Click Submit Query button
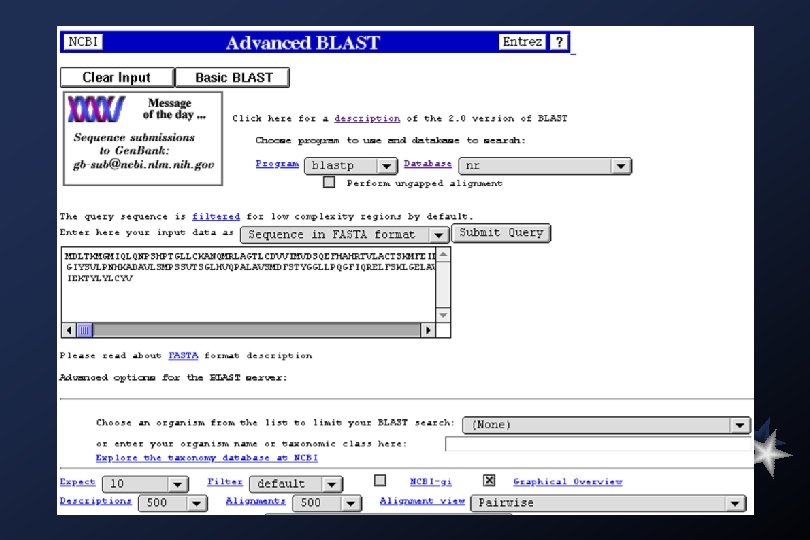Viewport: 810px width, 540px height. 501,233
